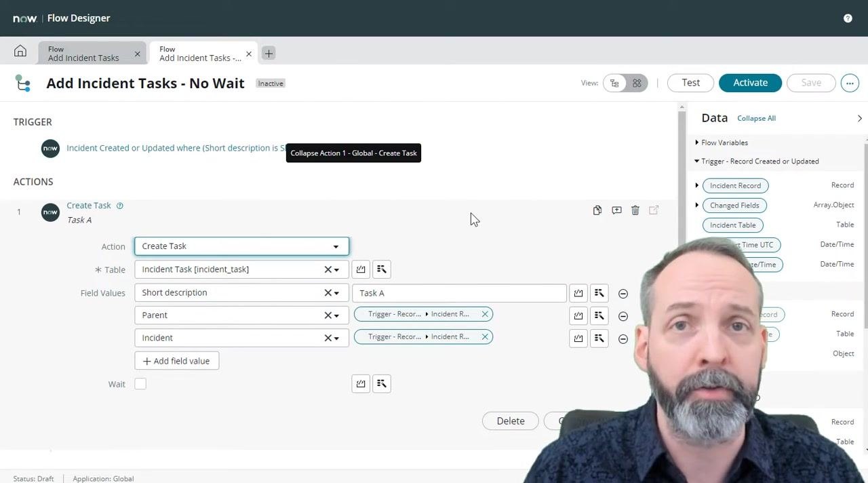This screenshot has width=868, height=483.
Task: Toggle scripting for the Incident value
Action: pyautogui.click(x=578, y=338)
